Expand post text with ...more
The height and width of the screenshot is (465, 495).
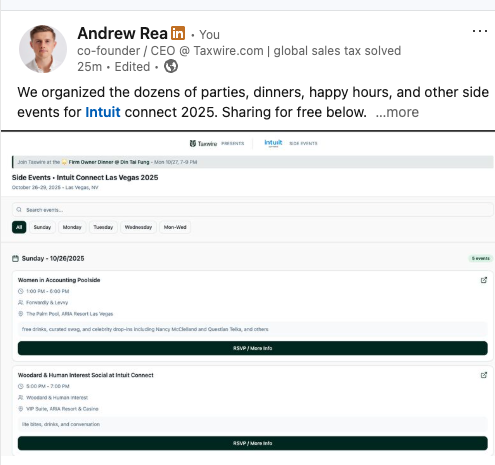pos(397,112)
